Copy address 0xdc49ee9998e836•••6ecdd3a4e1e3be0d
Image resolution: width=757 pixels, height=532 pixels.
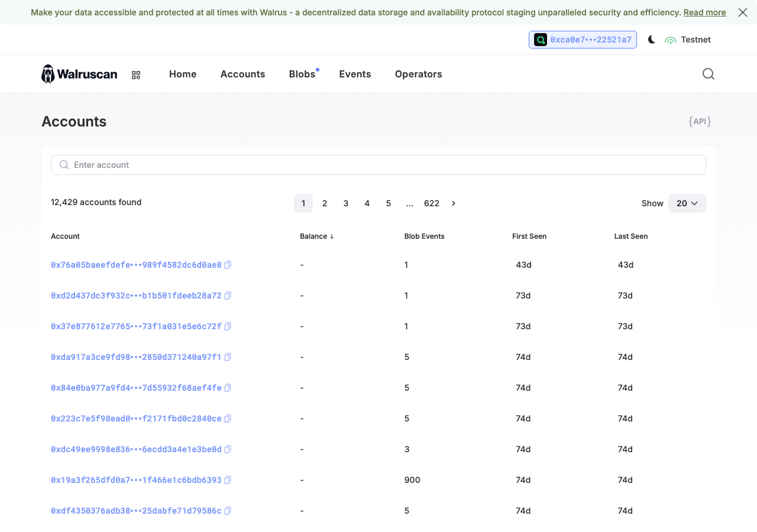[228, 449]
